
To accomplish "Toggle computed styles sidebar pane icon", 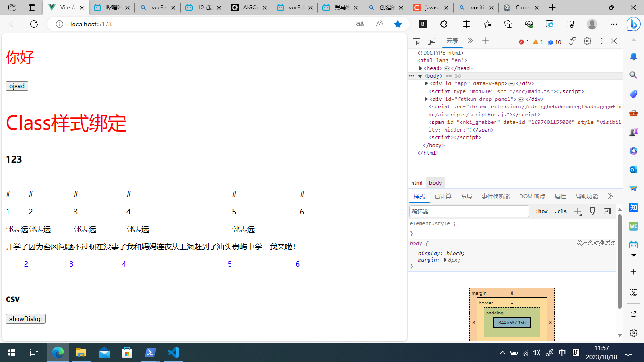I will [x=608, y=211].
